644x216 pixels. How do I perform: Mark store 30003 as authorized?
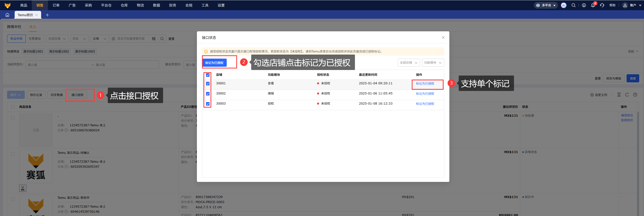(425, 104)
